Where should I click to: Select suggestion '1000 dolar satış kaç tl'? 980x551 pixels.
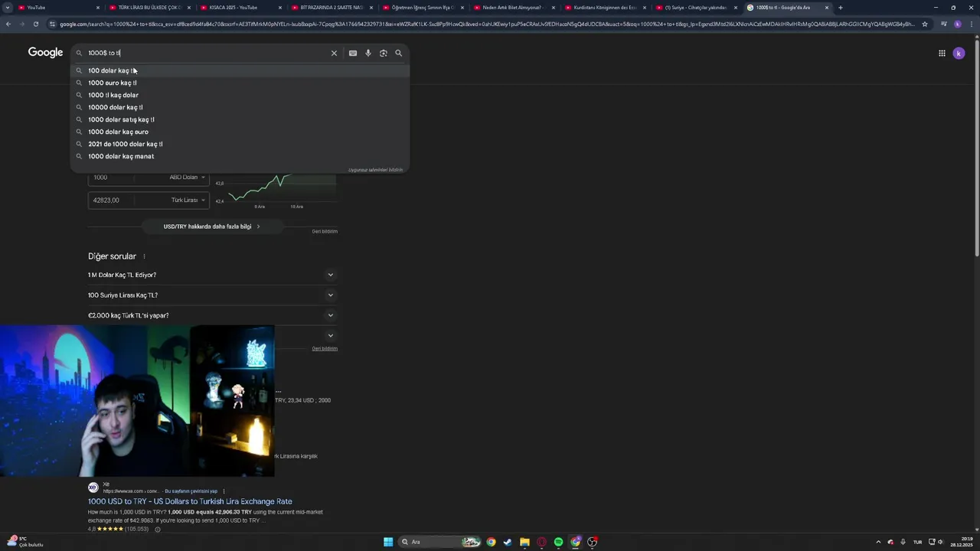point(240,119)
